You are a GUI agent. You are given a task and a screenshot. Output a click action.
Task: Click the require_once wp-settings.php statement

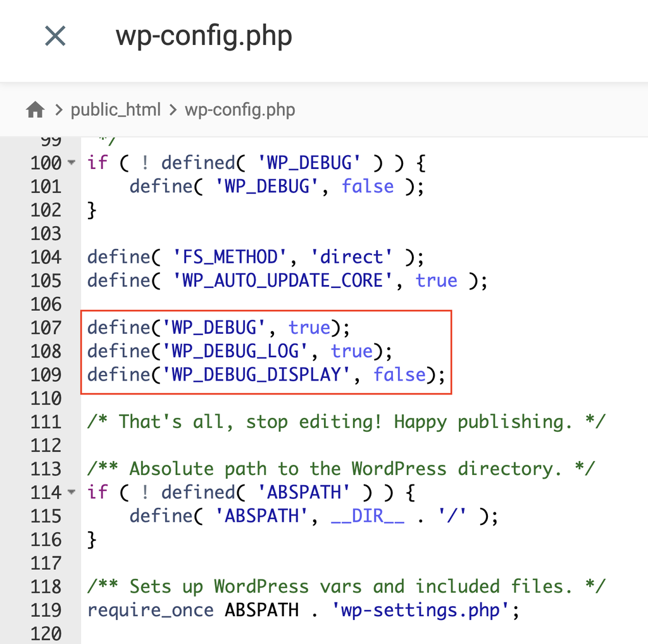click(302, 610)
